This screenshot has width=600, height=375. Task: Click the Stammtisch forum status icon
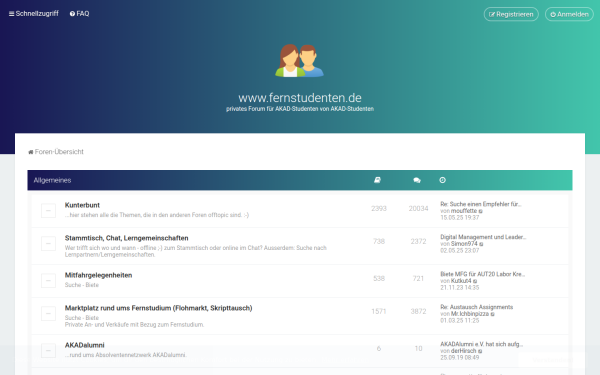pos(48,243)
